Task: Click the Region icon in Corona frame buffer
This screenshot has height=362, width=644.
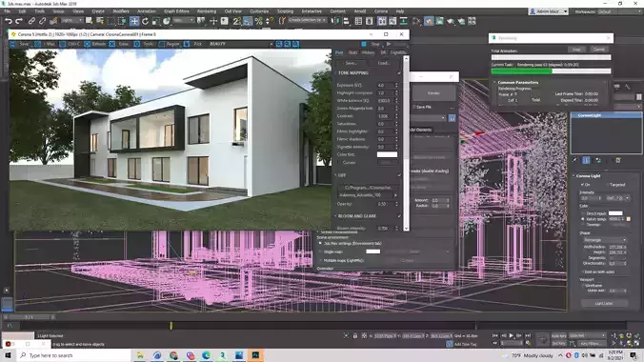Action: click(162, 44)
